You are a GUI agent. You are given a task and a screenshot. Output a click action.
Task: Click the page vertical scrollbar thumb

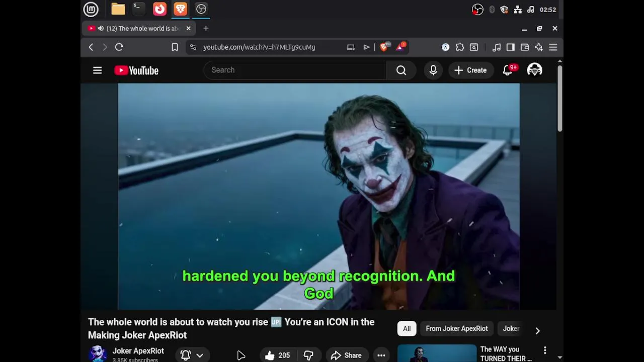559,98
